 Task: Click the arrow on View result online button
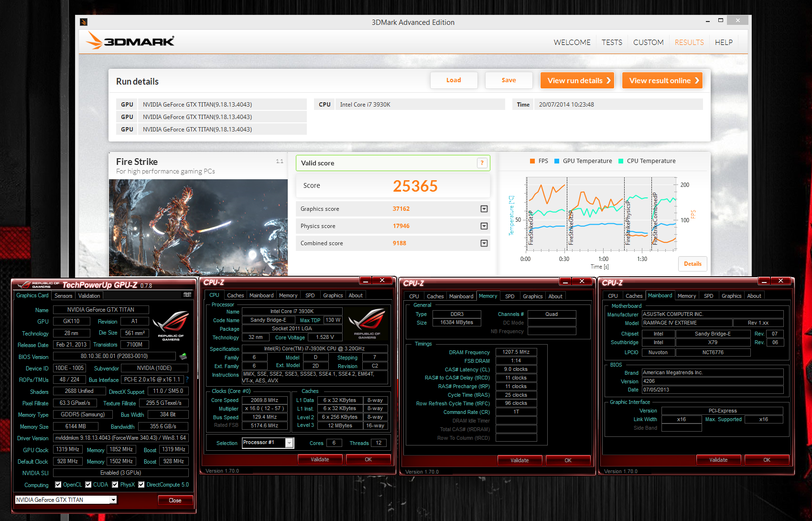(697, 81)
